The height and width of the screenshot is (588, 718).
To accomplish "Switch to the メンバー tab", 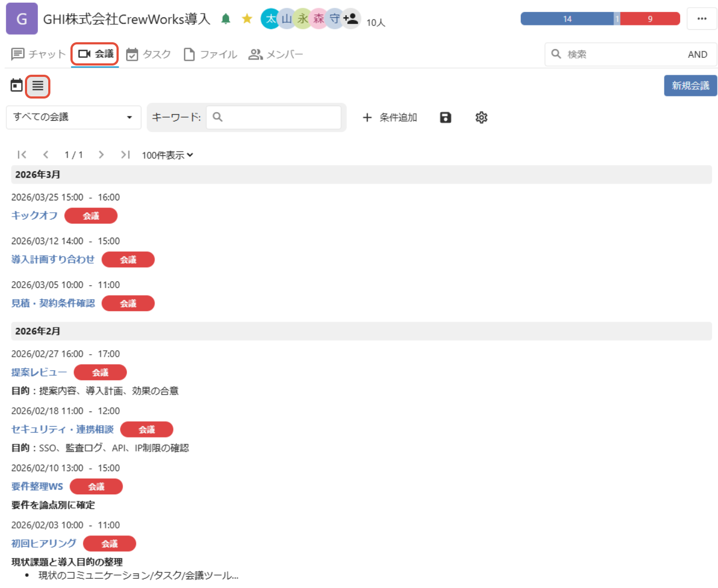I will point(275,54).
